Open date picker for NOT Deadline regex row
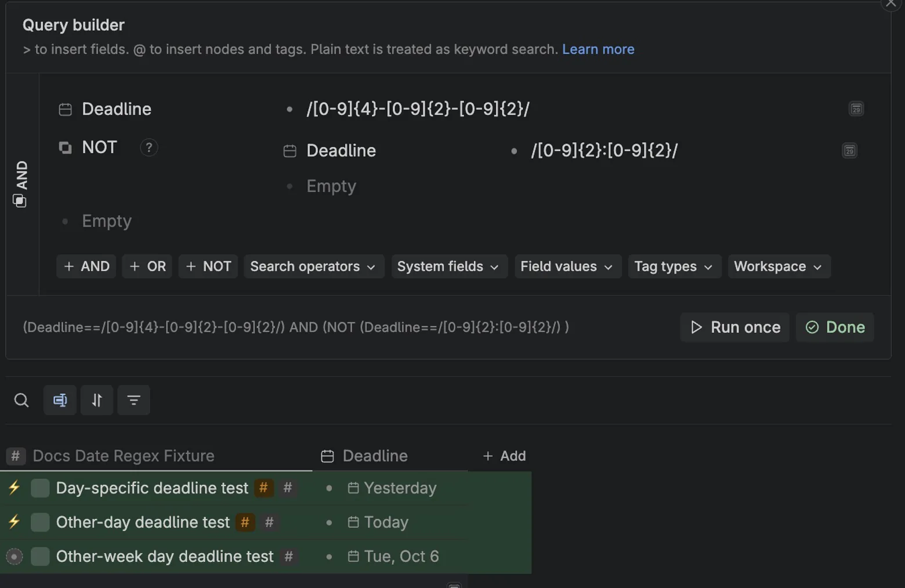This screenshot has height=588, width=905. (x=849, y=151)
